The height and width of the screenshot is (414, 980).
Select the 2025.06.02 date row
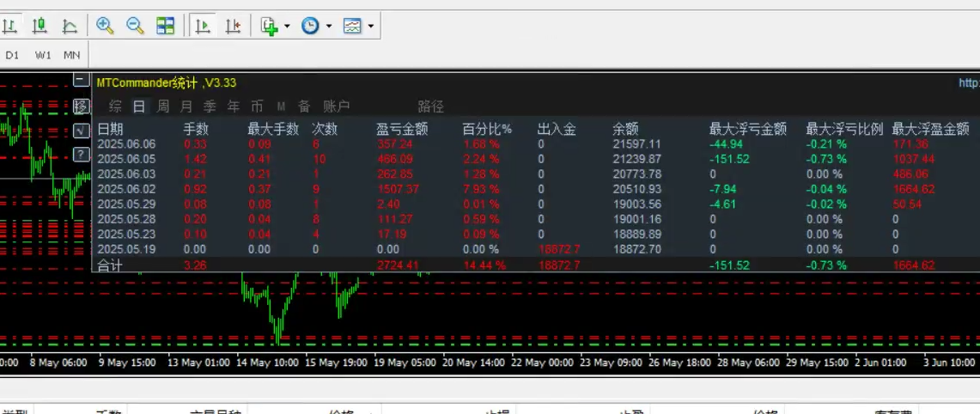(127, 189)
